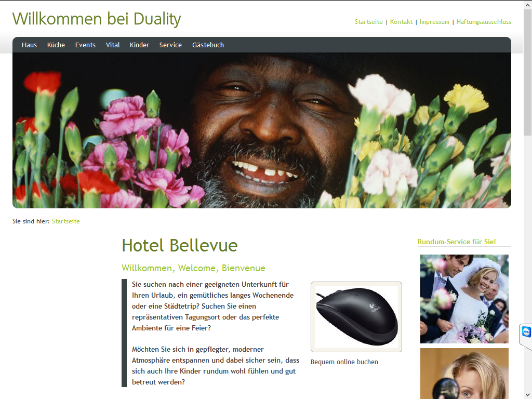The height and width of the screenshot is (399, 532).
Task: Select the Service menu entry
Action: point(170,45)
